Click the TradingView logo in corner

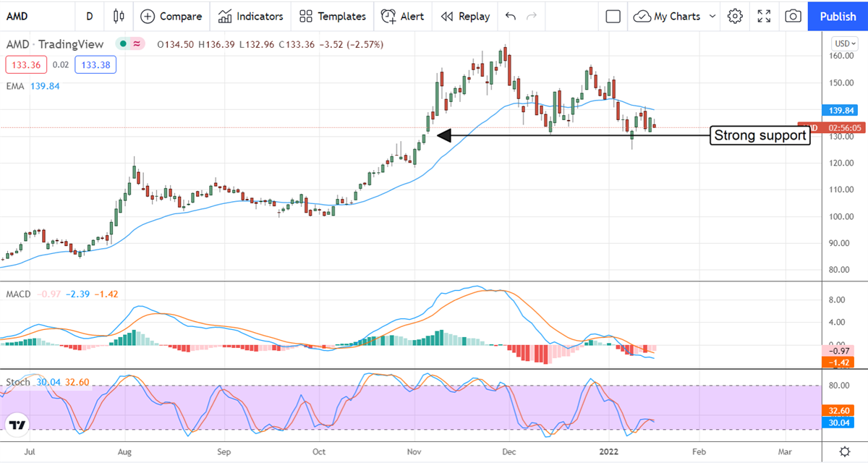tap(18, 425)
